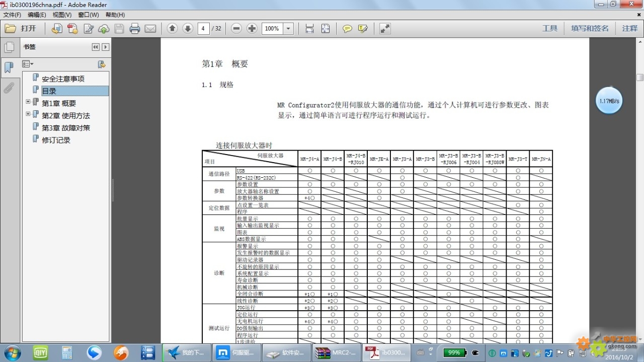Screen dimensions: 644x362
Task: Select the 第2章 使用方法 bookmark text
Action: click(66, 116)
